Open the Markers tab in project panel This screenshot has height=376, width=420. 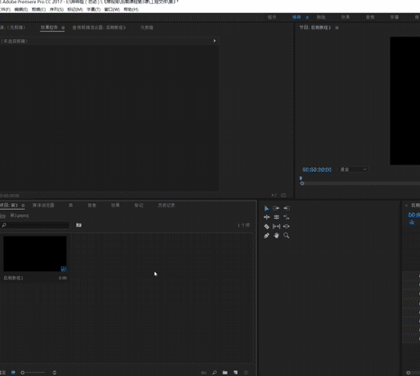point(139,205)
